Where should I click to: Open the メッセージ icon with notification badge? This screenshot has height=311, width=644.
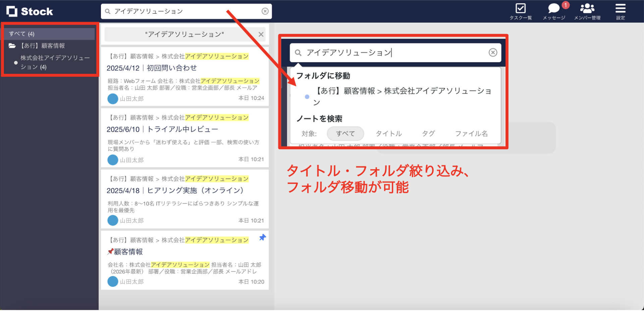[x=553, y=9]
